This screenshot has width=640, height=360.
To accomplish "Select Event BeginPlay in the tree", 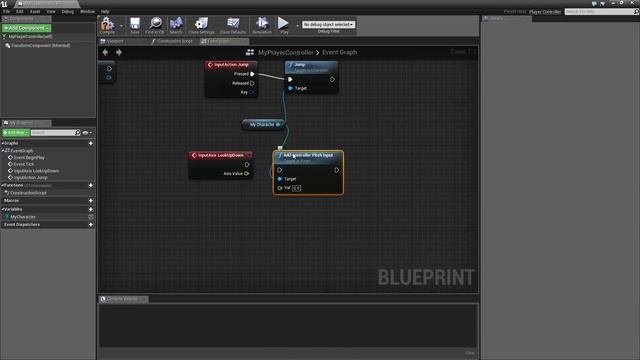I will click(29, 158).
